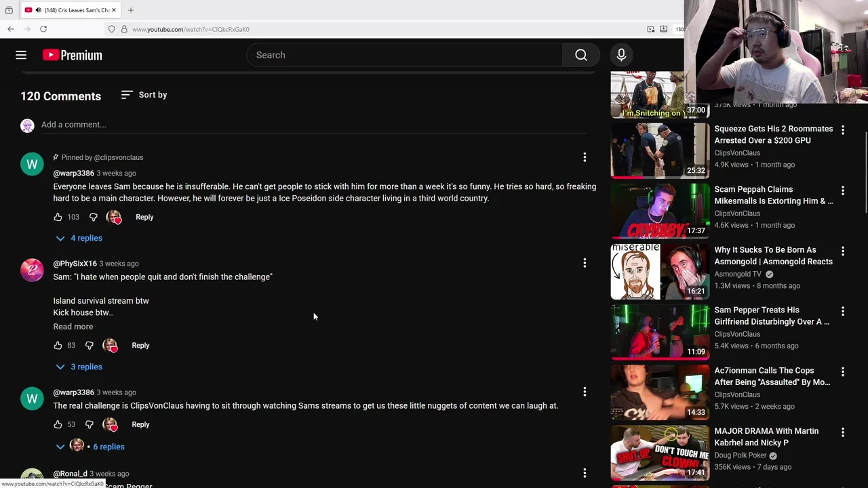Open Asmongold TV channel name
This screenshot has width=868, height=488.
[738, 274]
